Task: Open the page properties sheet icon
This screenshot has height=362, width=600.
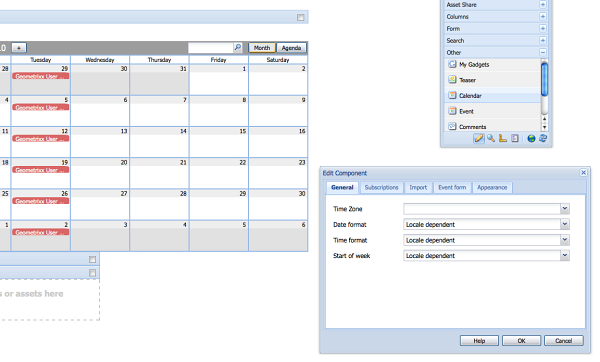Action: pyautogui.click(x=515, y=139)
